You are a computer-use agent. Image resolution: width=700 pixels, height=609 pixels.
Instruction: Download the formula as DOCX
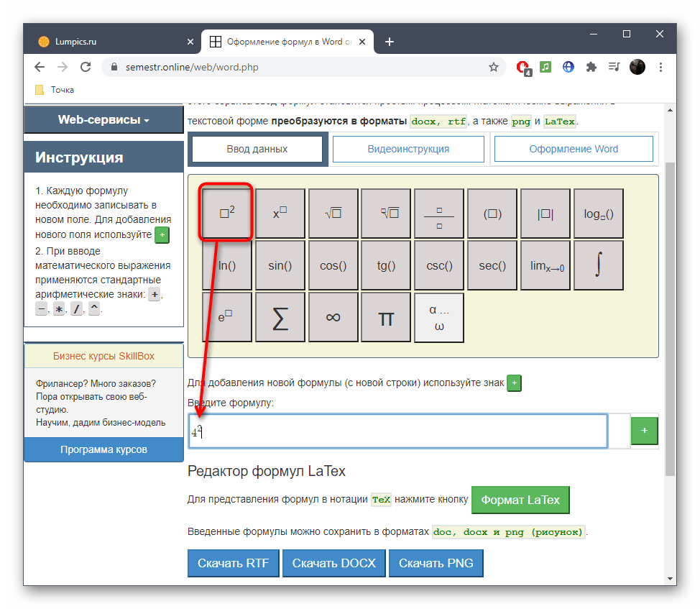pyautogui.click(x=333, y=563)
